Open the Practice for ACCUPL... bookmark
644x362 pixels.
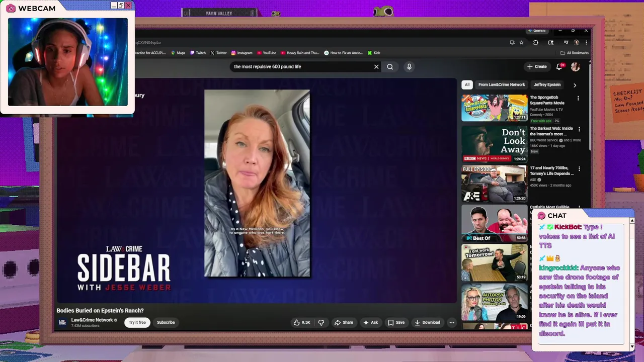(150, 53)
